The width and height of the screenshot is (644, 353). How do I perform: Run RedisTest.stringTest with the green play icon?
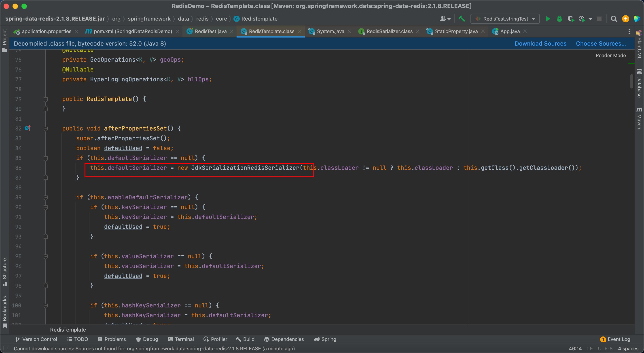(548, 19)
